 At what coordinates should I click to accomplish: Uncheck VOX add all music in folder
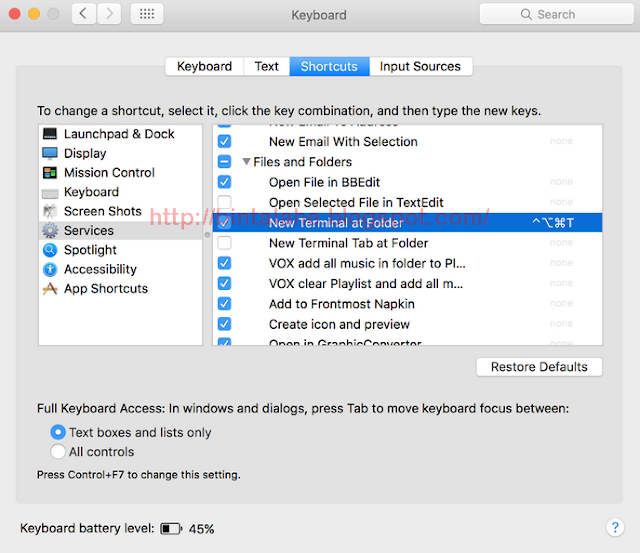pyautogui.click(x=224, y=263)
